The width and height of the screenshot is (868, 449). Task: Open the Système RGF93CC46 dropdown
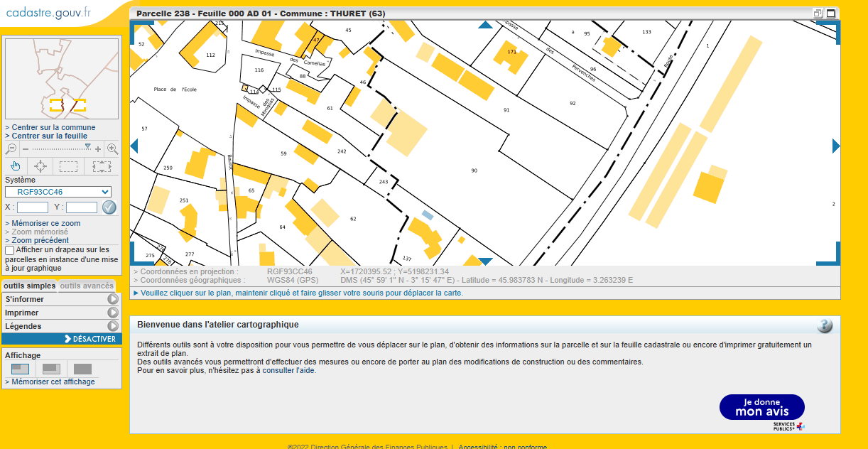[58, 192]
